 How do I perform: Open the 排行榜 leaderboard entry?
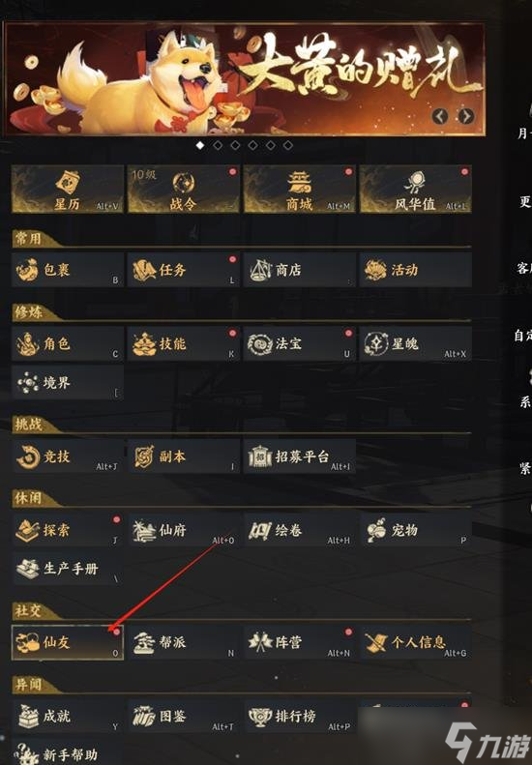[300, 717]
